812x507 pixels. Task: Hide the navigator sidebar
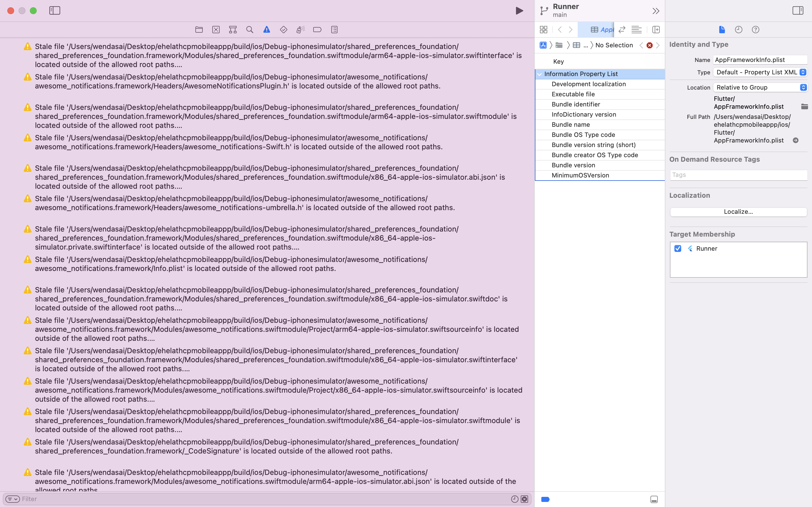point(55,10)
